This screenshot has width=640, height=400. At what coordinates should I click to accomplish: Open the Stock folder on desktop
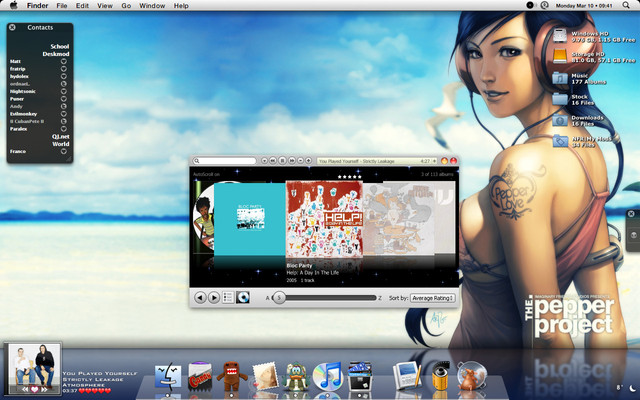560,99
